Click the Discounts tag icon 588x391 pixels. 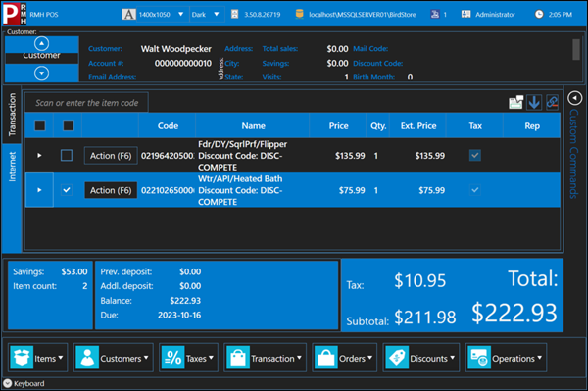click(397, 358)
